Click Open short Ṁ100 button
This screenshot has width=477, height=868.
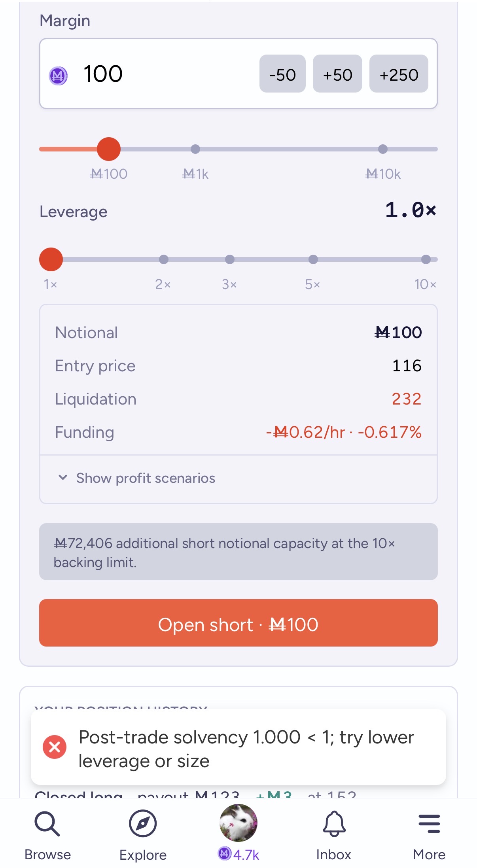[x=238, y=623]
